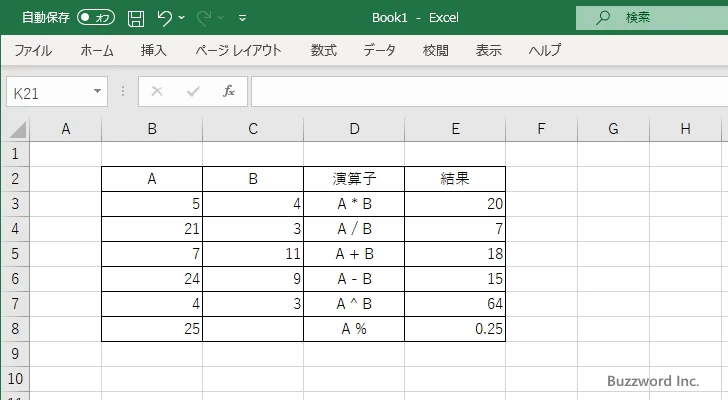This screenshot has width=728, height=400.
Task: Select column B header
Action: [152, 129]
